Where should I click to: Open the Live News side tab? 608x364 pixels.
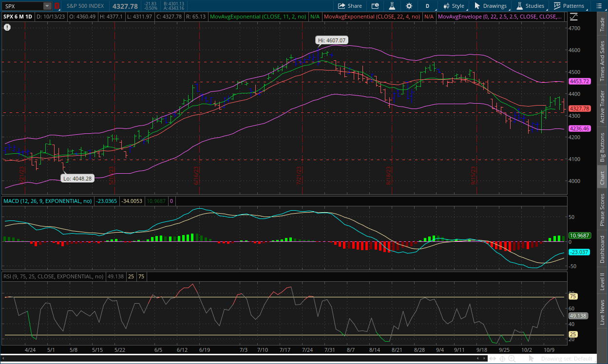(x=602, y=312)
